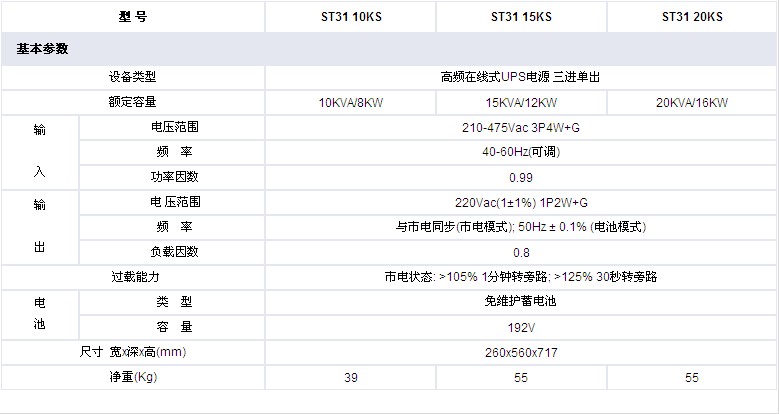Click the 基本参数 section heading
The height and width of the screenshot is (414, 779).
(x=43, y=48)
